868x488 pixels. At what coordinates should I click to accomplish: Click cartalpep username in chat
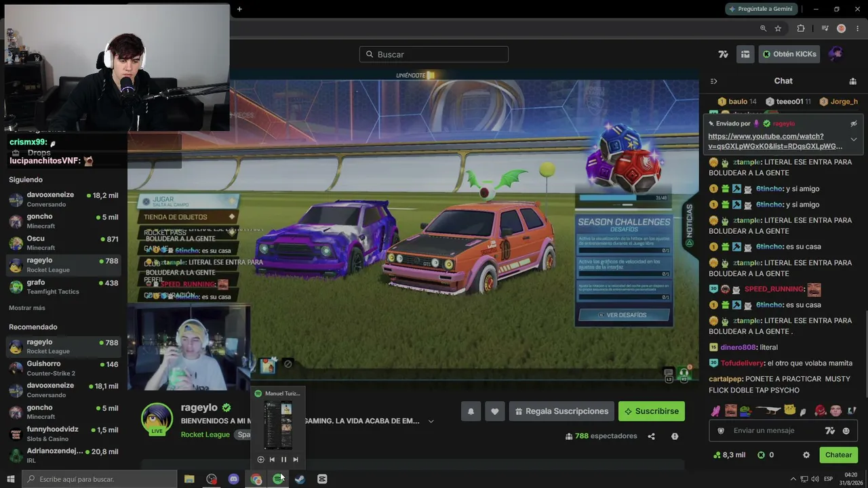[x=726, y=379]
